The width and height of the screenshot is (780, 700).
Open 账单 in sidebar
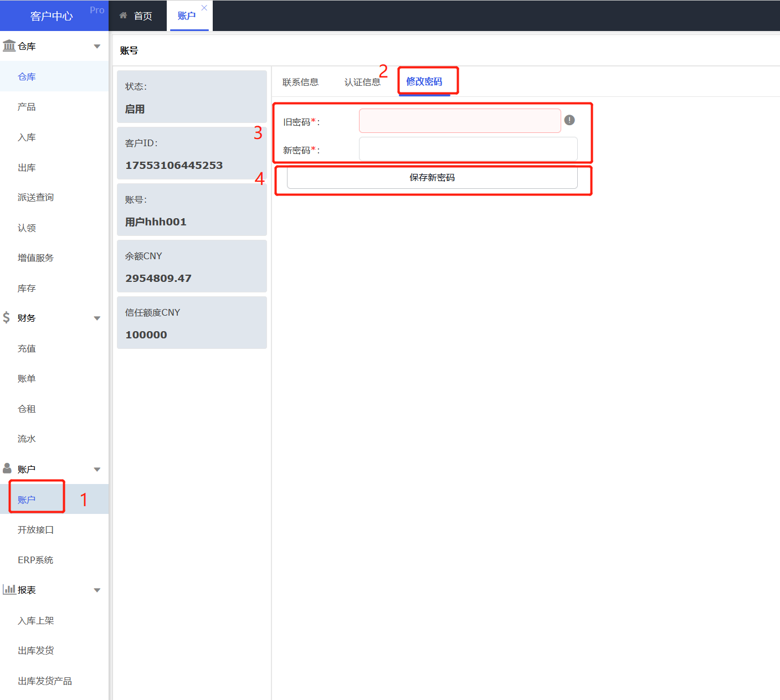[54, 378]
